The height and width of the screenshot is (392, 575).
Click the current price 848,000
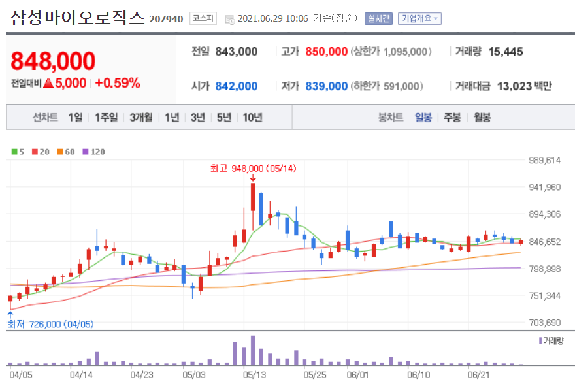(x=53, y=61)
